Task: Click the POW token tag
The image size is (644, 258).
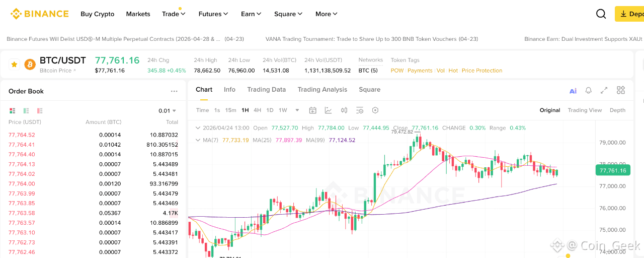Action: click(397, 71)
